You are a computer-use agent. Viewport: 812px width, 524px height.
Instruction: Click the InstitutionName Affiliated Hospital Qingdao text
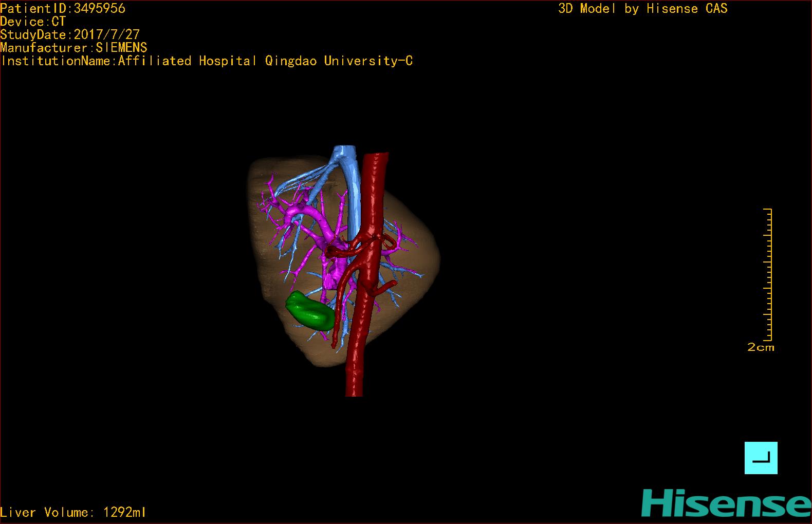(207, 61)
